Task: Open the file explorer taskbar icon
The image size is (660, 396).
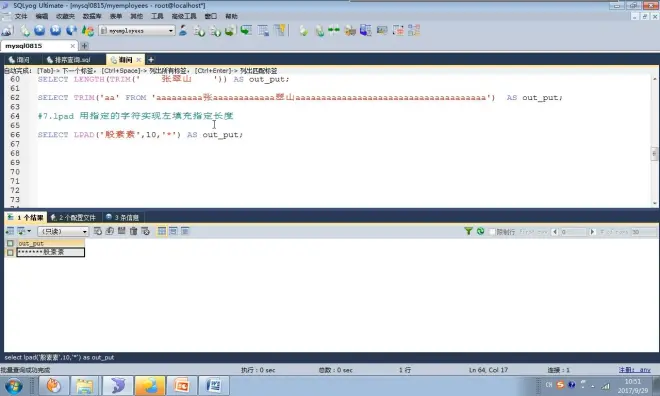Action: coord(85,385)
